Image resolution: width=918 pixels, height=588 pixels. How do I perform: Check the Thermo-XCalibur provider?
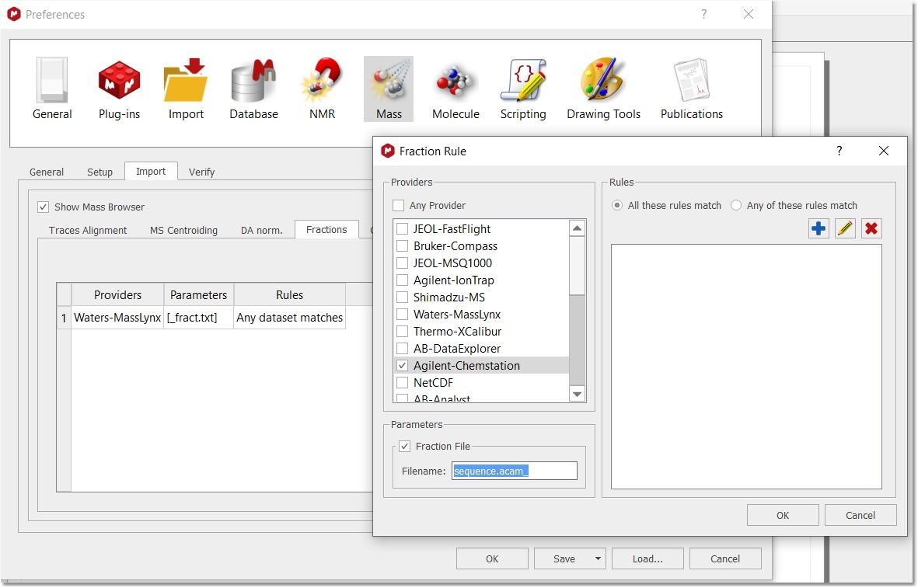click(x=402, y=331)
